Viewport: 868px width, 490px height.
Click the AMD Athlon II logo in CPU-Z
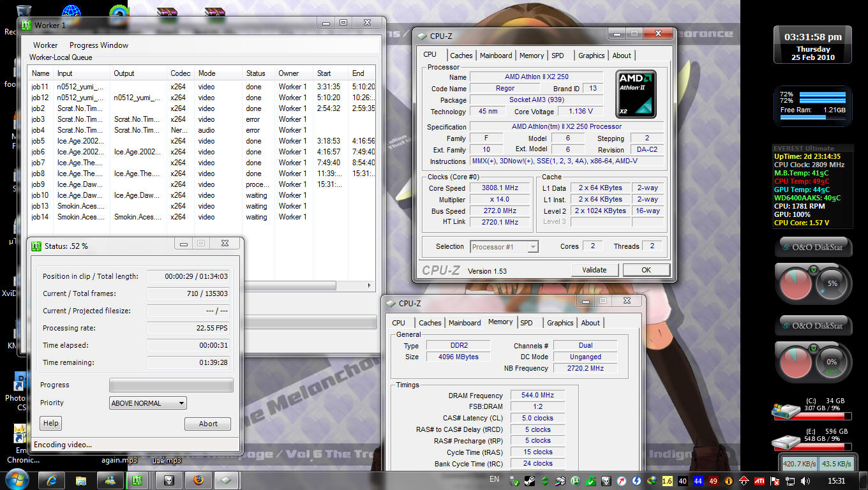636,94
